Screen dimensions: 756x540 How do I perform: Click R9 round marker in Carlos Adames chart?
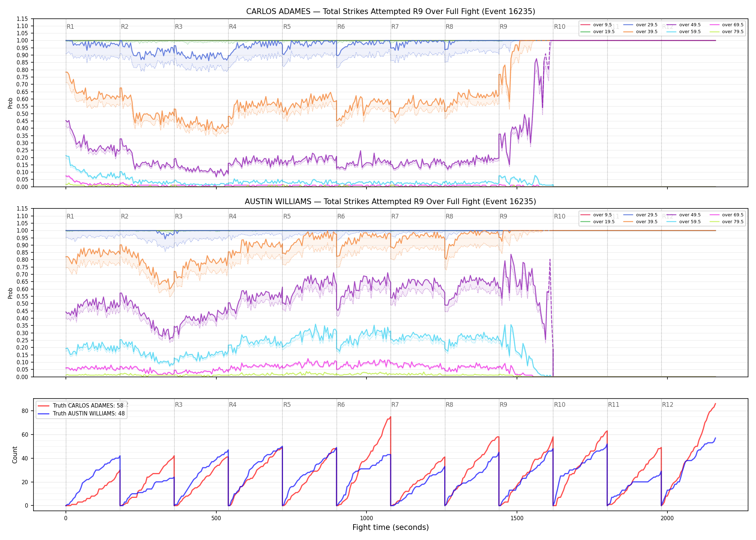pyautogui.click(x=503, y=27)
